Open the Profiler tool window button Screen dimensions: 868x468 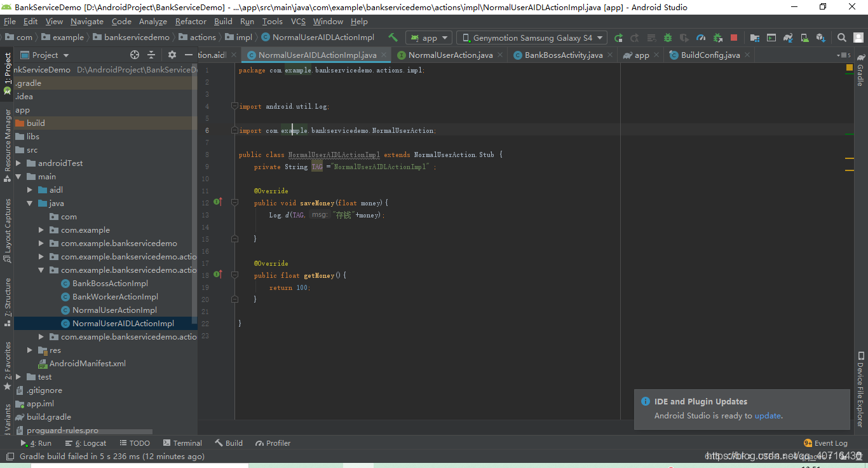273,443
